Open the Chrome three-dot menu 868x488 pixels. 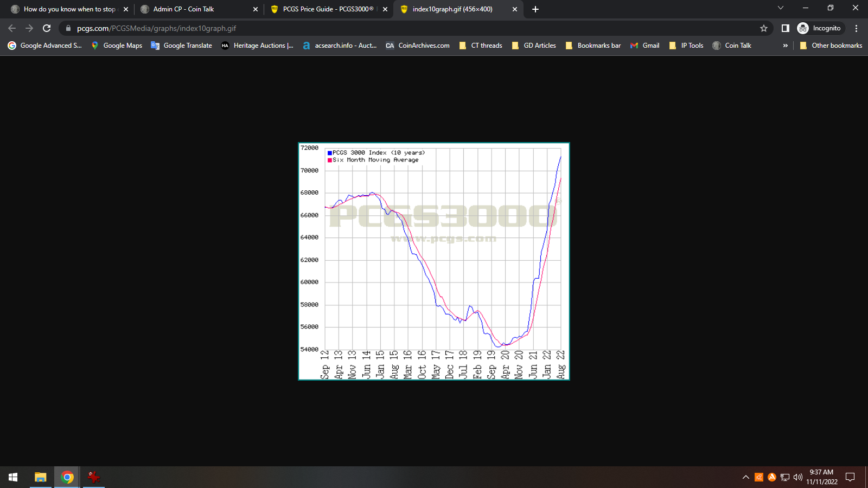tap(857, 28)
